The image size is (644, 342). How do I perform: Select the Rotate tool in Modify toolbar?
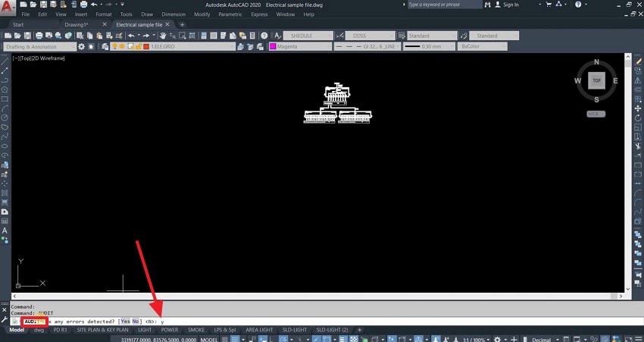point(638,118)
